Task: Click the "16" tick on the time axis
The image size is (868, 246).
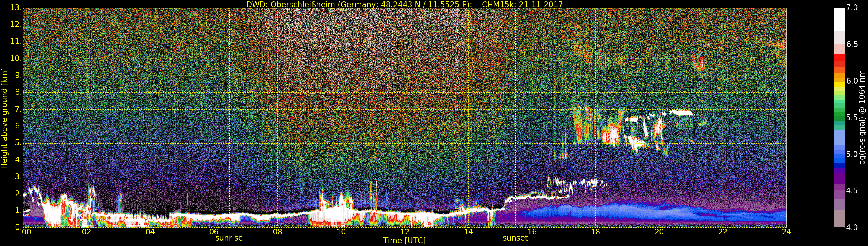Action: coord(532,232)
